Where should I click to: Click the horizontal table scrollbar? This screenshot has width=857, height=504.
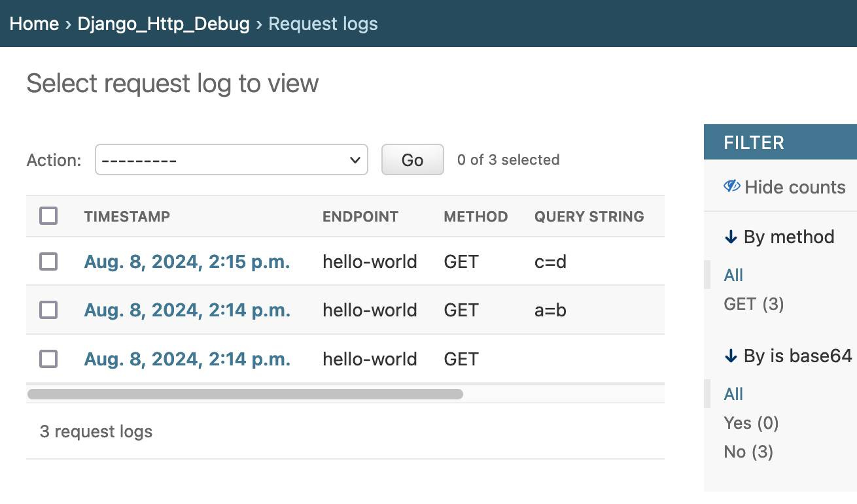click(245, 394)
